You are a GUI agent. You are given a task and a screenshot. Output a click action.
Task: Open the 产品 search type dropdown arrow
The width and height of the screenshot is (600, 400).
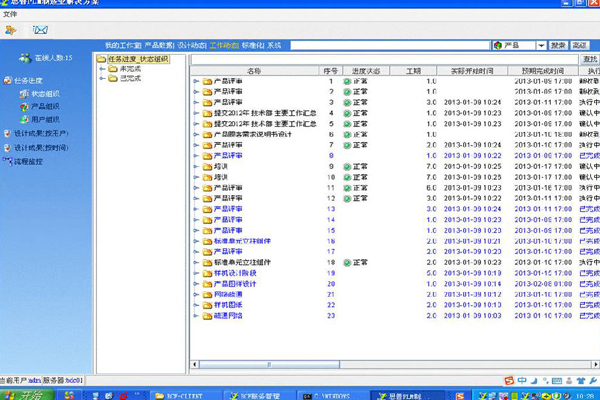[x=541, y=46]
